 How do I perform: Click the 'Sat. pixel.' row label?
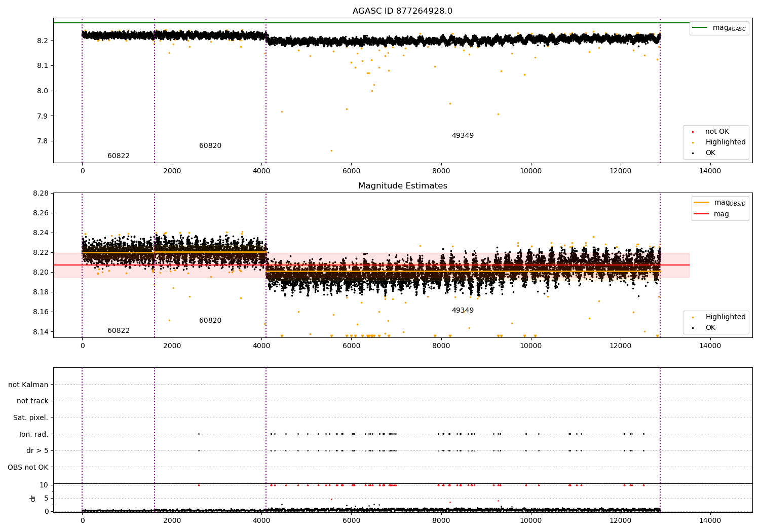[31, 418]
